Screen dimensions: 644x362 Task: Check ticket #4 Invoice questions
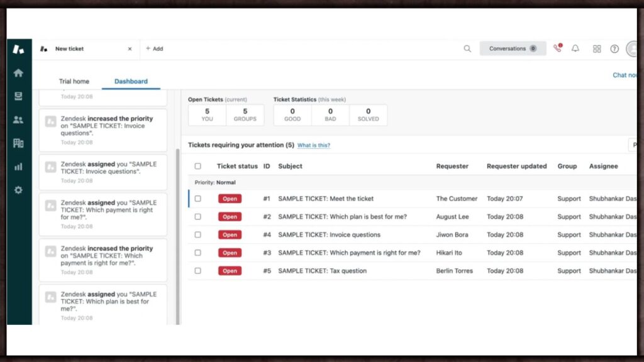(198, 235)
